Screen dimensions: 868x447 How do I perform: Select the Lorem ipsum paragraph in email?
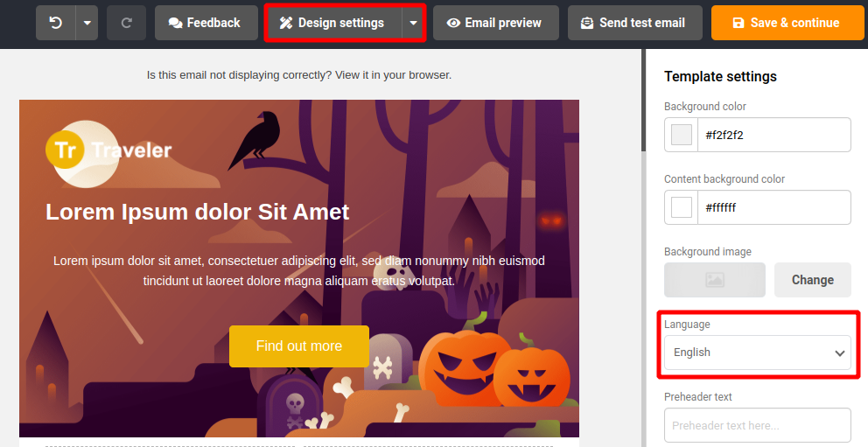tap(299, 270)
